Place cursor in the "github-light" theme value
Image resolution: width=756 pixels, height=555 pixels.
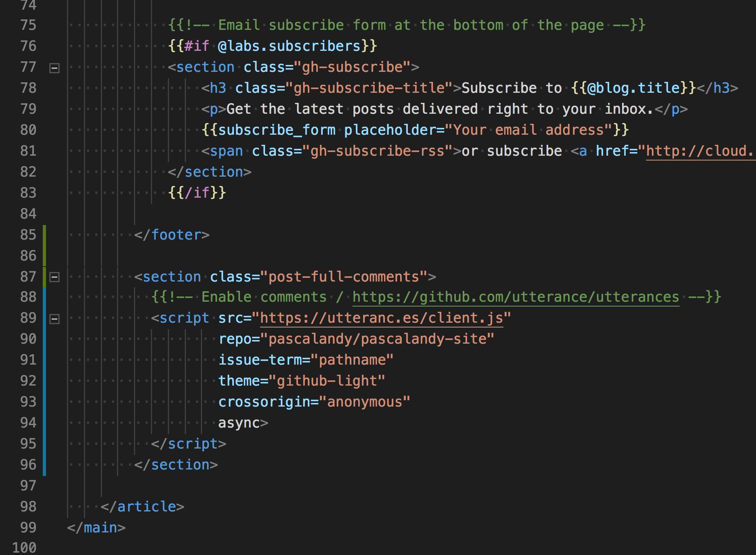click(x=331, y=381)
